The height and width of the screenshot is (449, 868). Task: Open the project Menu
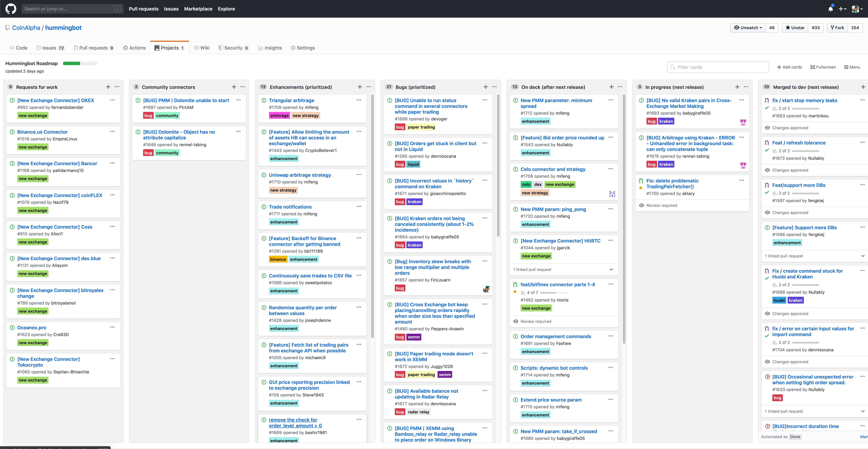pyautogui.click(x=852, y=67)
